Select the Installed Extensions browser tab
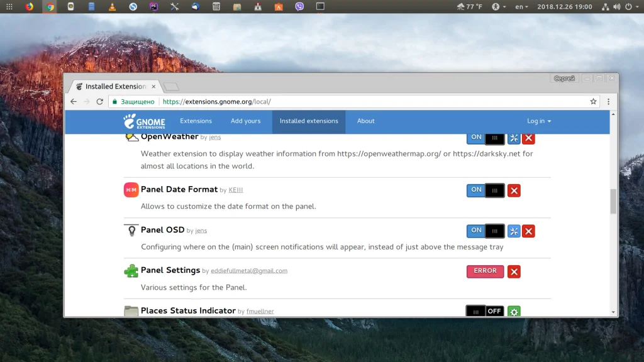The width and height of the screenshot is (644, 362). [x=113, y=86]
